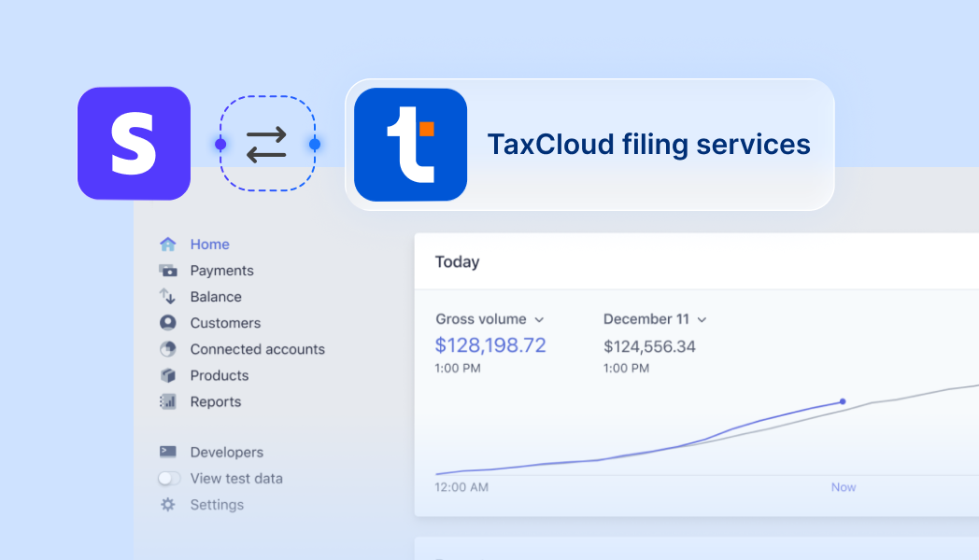
Task: Open the Developers section
Action: (x=227, y=452)
